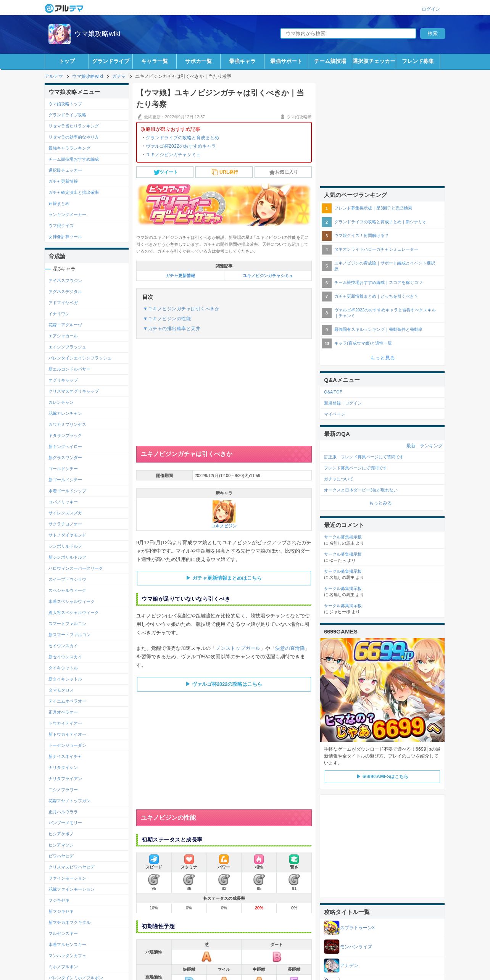Screen dimensions: 490x980
Task: Click もっと見る under popular ranking
Action: pos(382,358)
